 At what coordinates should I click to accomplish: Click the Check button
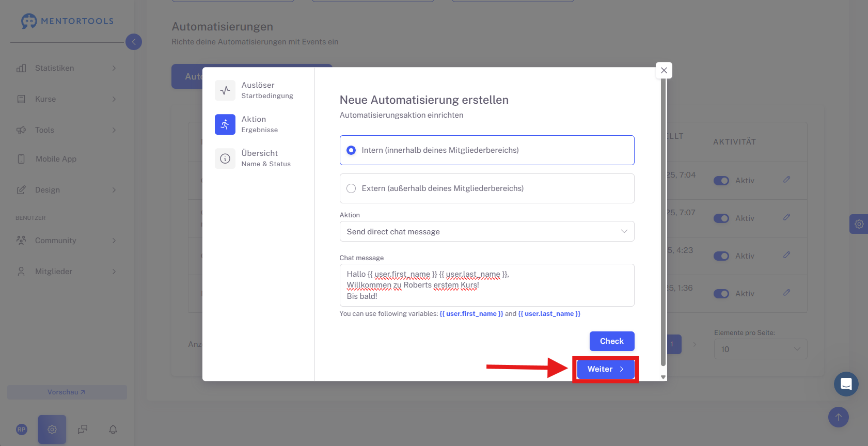(612, 341)
